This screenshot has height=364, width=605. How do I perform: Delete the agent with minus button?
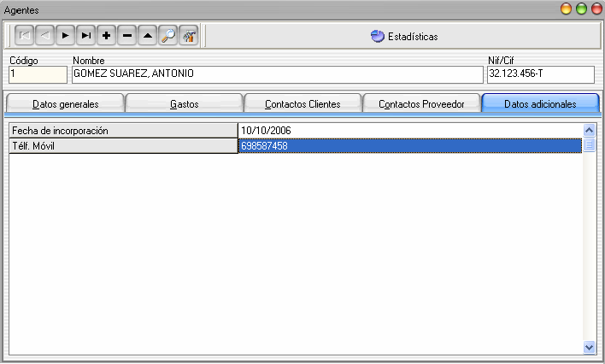(x=127, y=36)
